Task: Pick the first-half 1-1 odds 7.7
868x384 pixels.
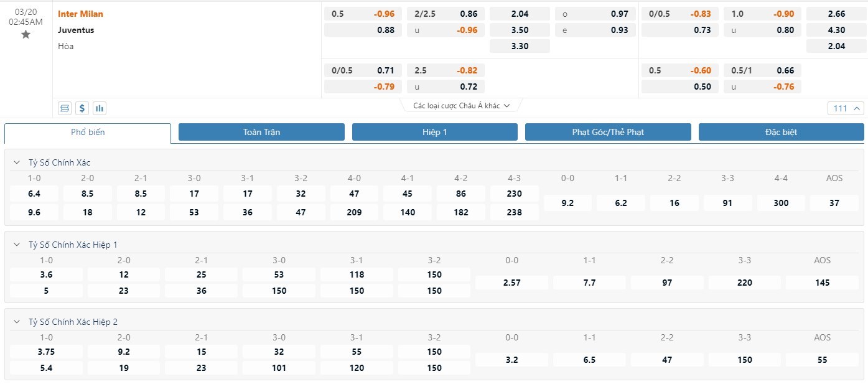Action: click(x=589, y=283)
